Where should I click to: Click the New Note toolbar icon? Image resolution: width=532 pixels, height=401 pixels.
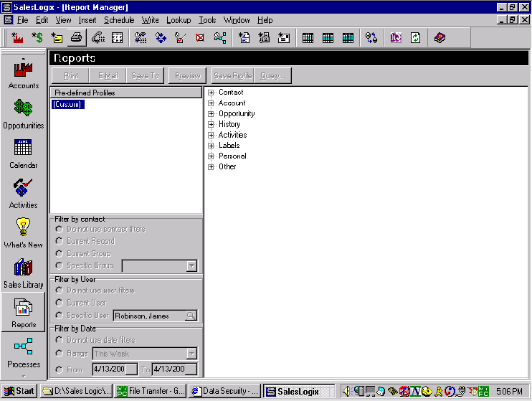[x=57, y=38]
